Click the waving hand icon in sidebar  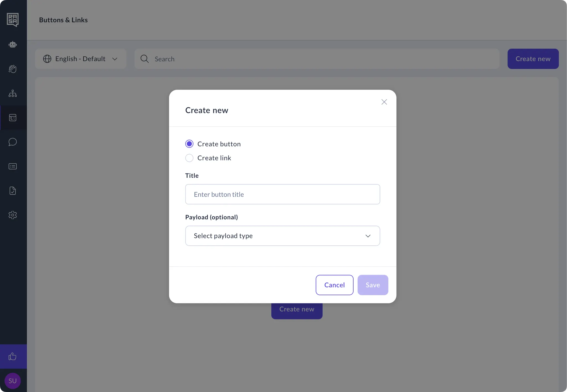[x=13, y=69]
